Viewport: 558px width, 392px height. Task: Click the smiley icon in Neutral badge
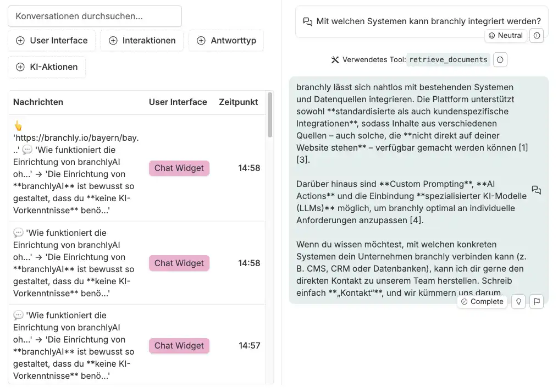point(492,36)
